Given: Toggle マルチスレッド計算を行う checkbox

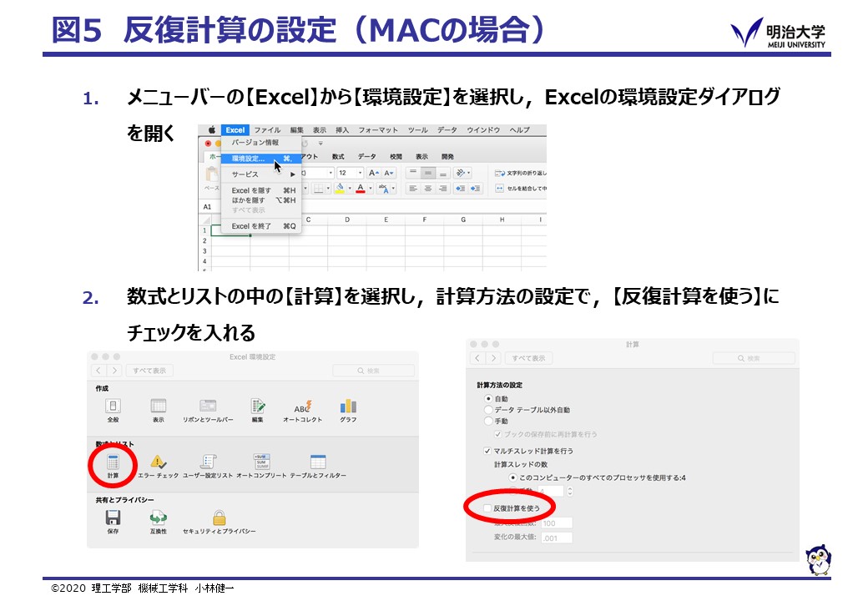Looking at the screenshot, I should 487,451.
